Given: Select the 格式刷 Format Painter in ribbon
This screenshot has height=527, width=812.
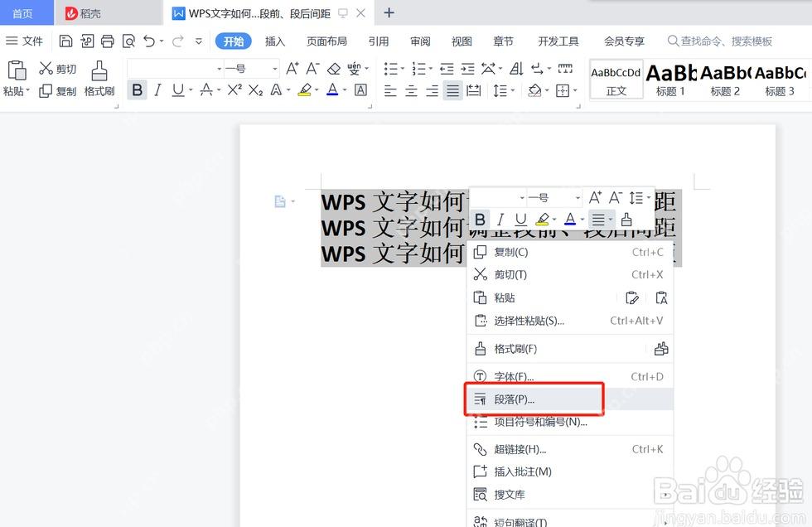Looking at the screenshot, I should point(99,79).
